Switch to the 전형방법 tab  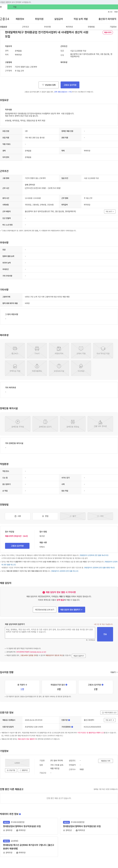point(91,27)
